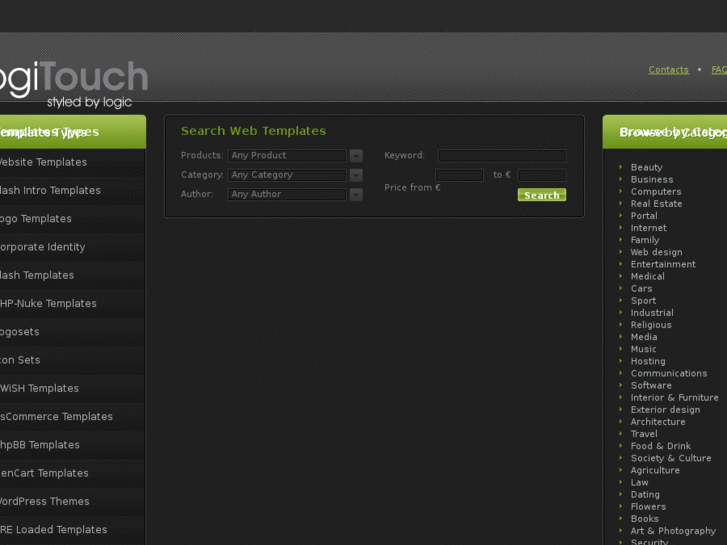This screenshot has width=727, height=545.
Task: Browse the Communications category
Action: 669,373
